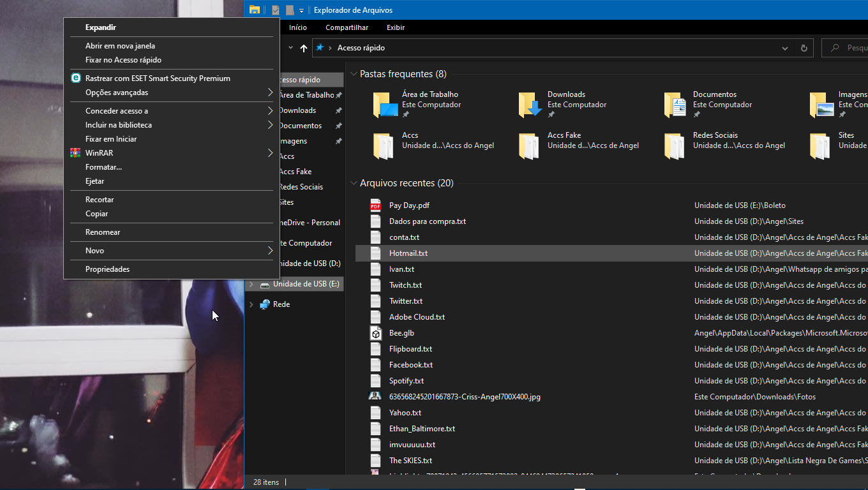
Task: Click the refresh button in address bar
Action: [x=803, y=47]
